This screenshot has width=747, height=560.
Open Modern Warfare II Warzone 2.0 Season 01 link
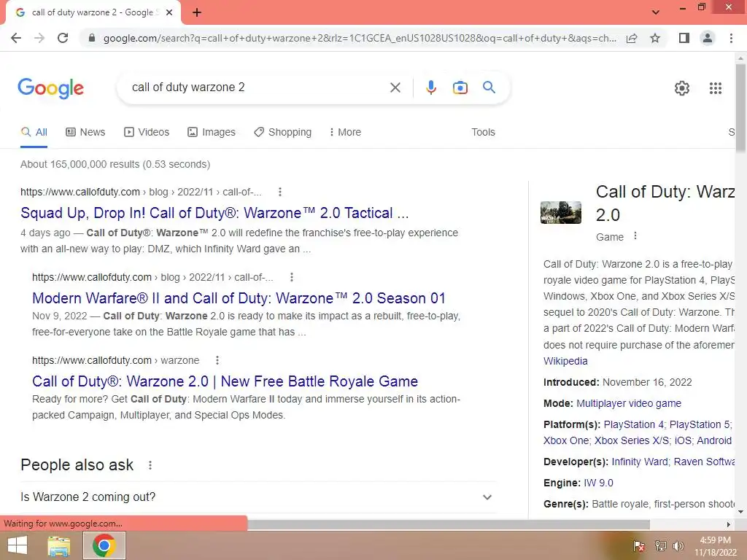click(239, 298)
